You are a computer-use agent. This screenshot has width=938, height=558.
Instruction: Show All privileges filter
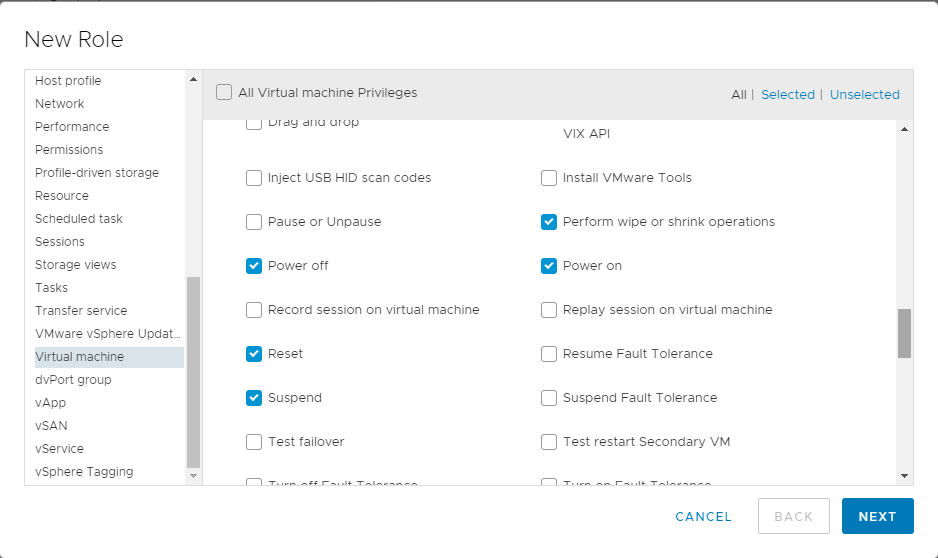738,95
